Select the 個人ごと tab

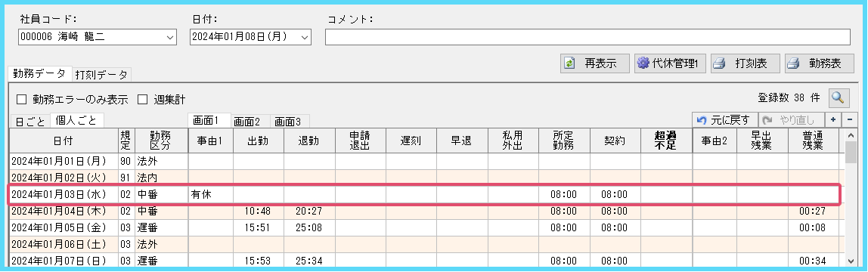point(76,121)
